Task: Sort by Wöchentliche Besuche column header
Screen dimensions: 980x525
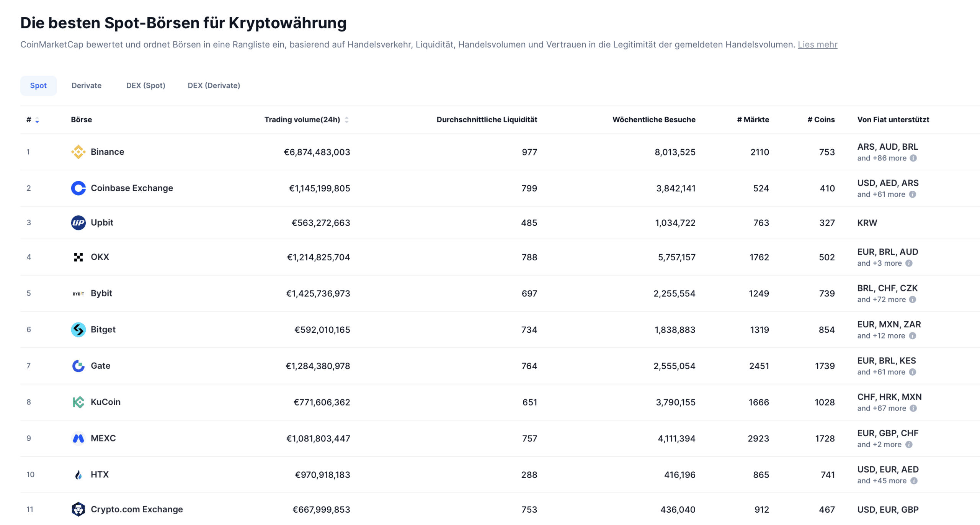Action: click(x=653, y=119)
